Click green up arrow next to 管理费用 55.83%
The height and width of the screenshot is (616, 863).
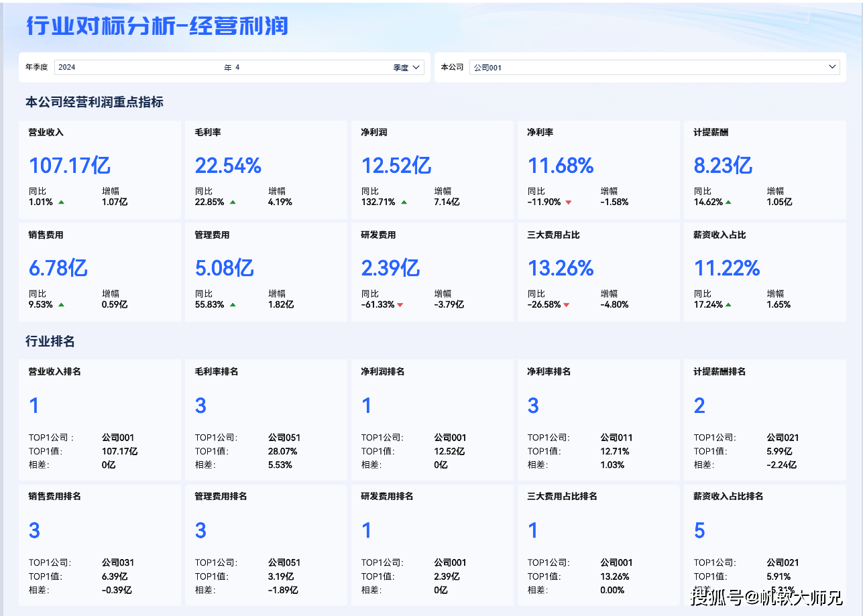pyautogui.click(x=233, y=305)
